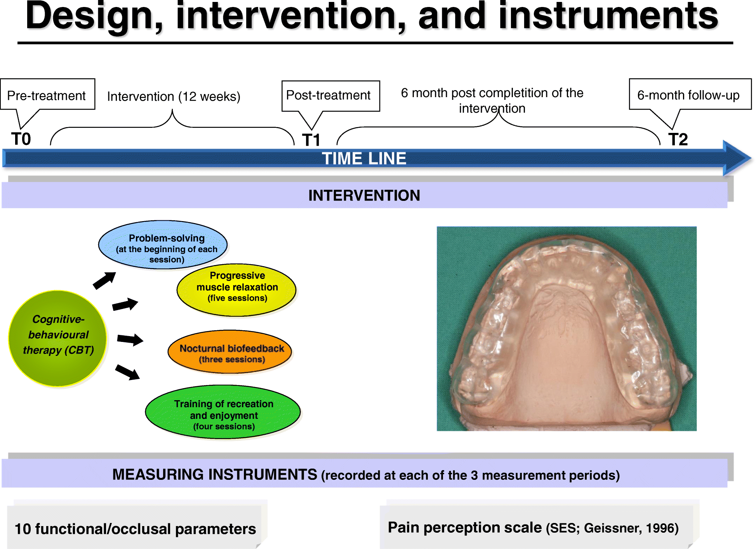Select the orange Nocturnal biofeedback ellipse
Image resolution: width=756 pixels, height=549 pixels.
229,352
